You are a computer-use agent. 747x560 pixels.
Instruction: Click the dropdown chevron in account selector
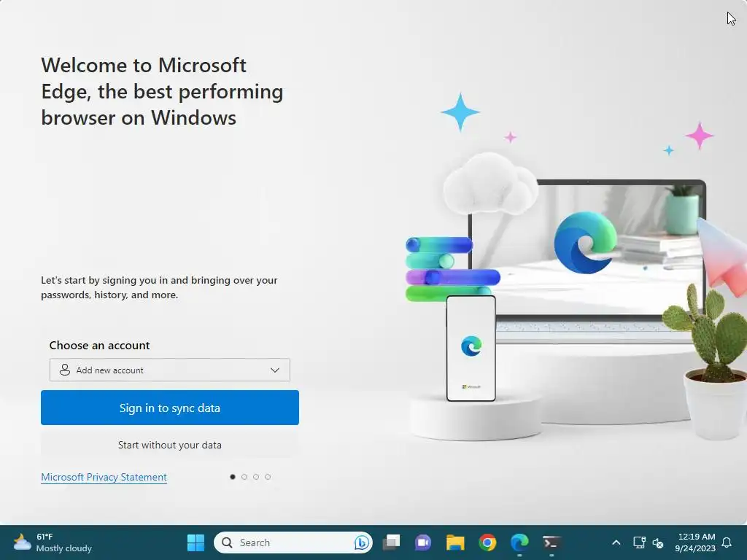pyautogui.click(x=275, y=370)
